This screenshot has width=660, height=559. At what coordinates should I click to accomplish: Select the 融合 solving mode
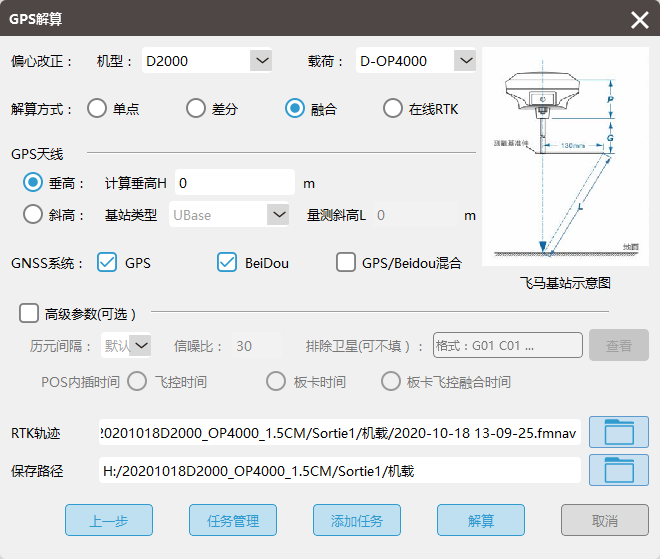click(295, 109)
